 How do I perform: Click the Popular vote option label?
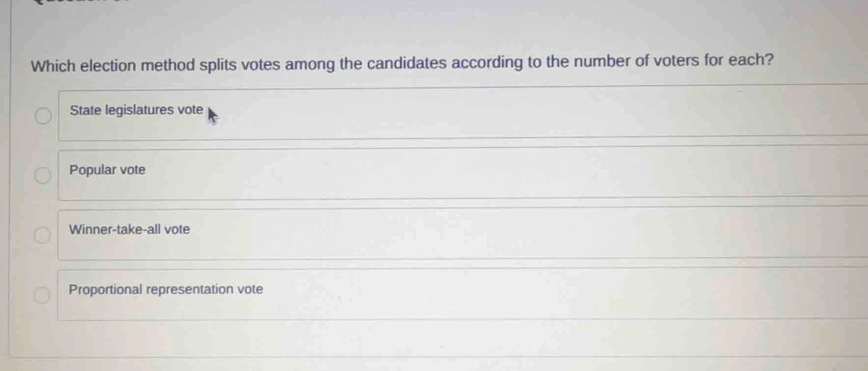click(108, 170)
